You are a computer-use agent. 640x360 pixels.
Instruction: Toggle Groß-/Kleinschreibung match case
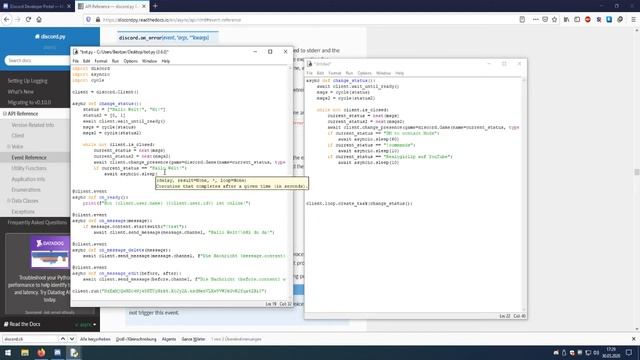pos(136,339)
